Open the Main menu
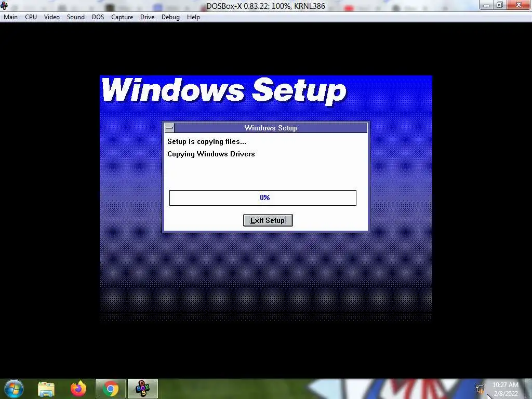Image resolution: width=532 pixels, height=399 pixels. click(10, 17)
